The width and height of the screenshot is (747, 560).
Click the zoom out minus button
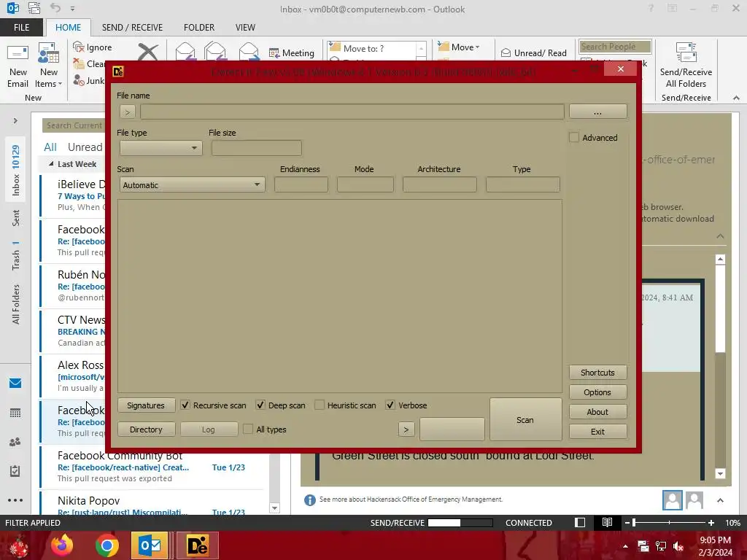(x=627, y=522)
